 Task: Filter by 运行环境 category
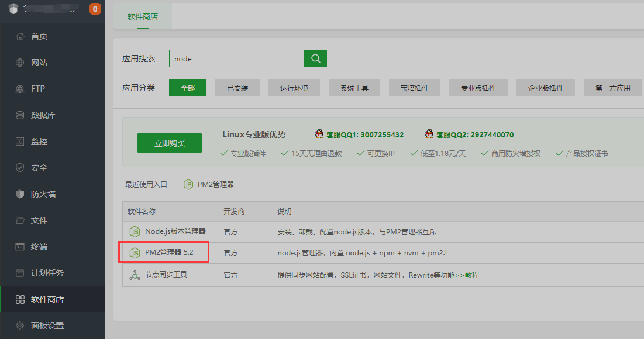point(294,88)
